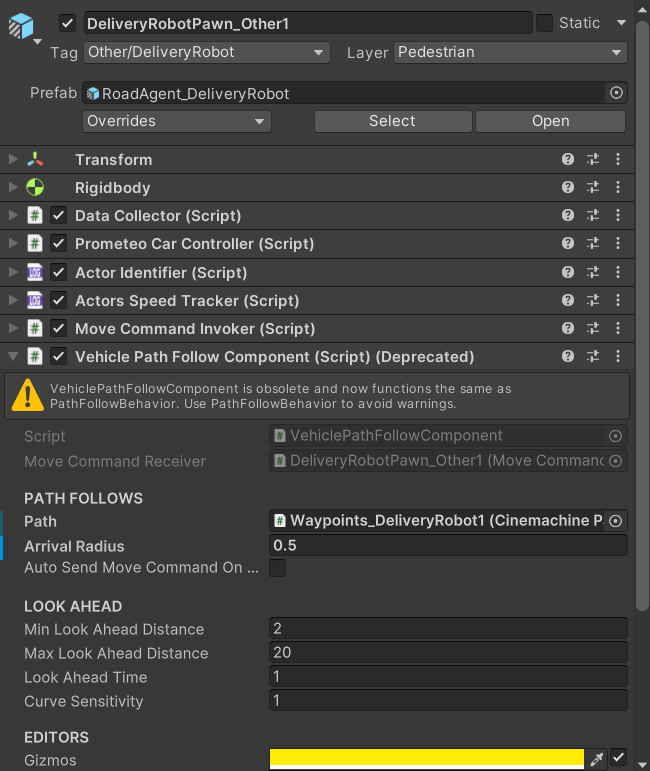Open Move Command Invoker options menu
Screen dimensions: 650x771
click(618, 328)
